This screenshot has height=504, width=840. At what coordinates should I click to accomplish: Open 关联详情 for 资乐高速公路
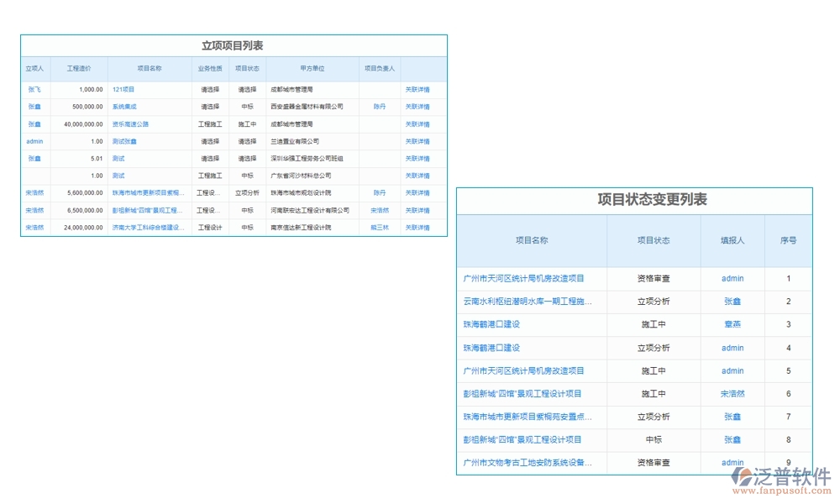click(418, 123)
